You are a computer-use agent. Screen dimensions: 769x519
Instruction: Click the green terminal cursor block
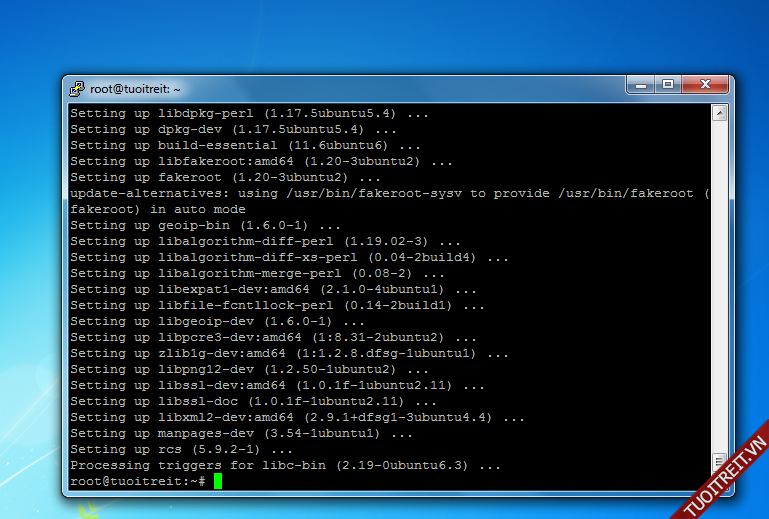pyautogui.click(x=218, y=481)
